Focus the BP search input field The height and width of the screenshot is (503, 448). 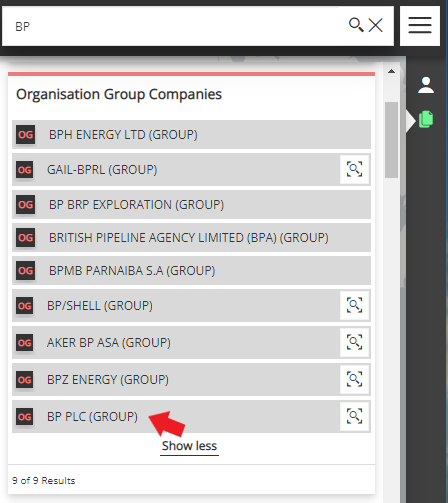170,26
